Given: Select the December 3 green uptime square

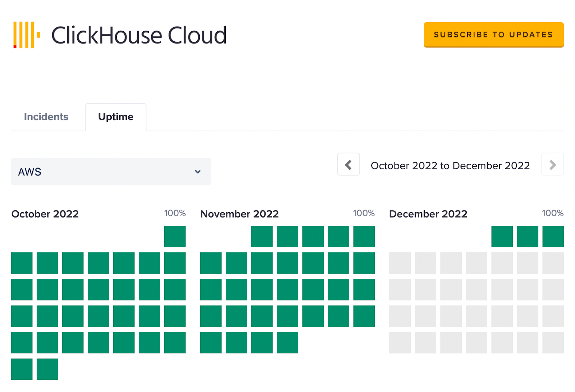Looking at the screenshot, I should (553, 237).
